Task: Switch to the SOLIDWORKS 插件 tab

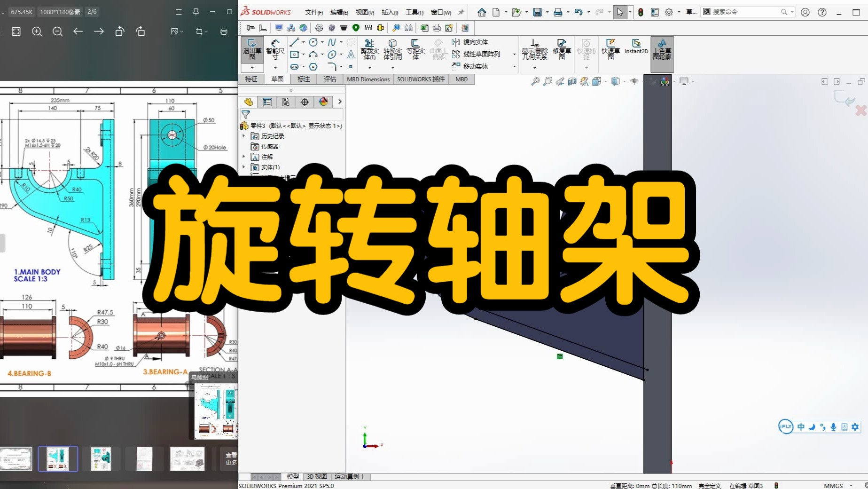Action: point(421,79)
